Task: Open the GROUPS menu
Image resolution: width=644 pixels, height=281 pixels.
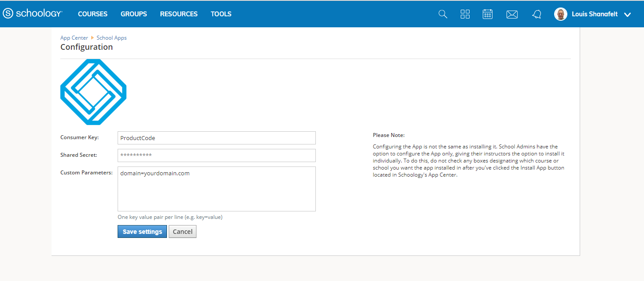Action: tap(134, 14)
